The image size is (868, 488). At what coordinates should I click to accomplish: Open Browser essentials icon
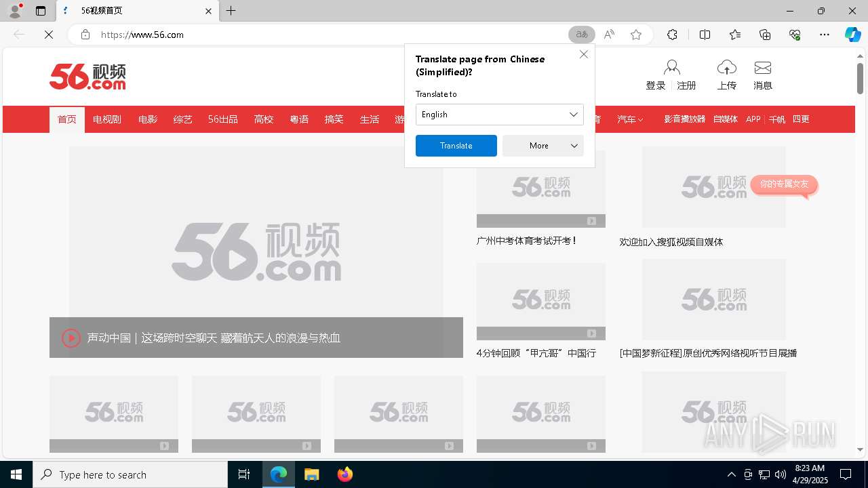795,35
